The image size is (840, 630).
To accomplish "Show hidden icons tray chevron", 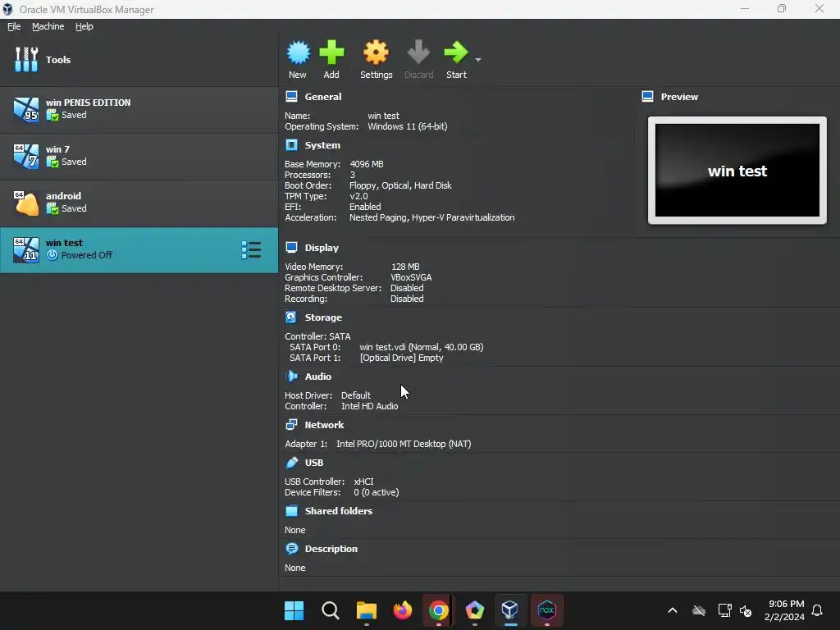I will tap(673, 610).
